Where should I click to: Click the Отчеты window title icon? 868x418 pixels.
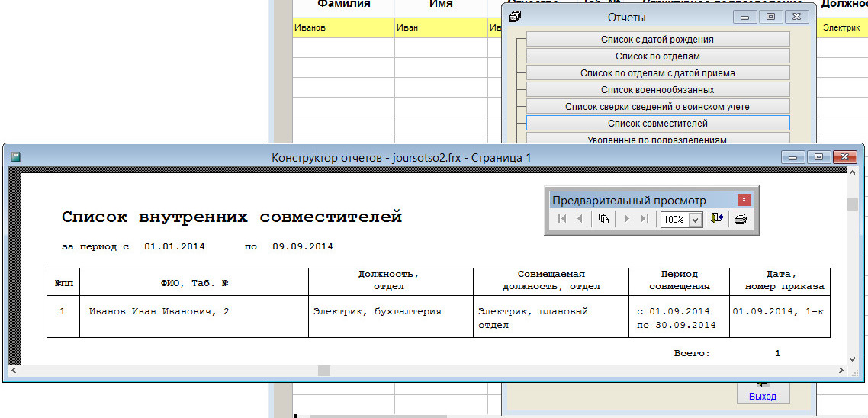(x=514, y=18)
